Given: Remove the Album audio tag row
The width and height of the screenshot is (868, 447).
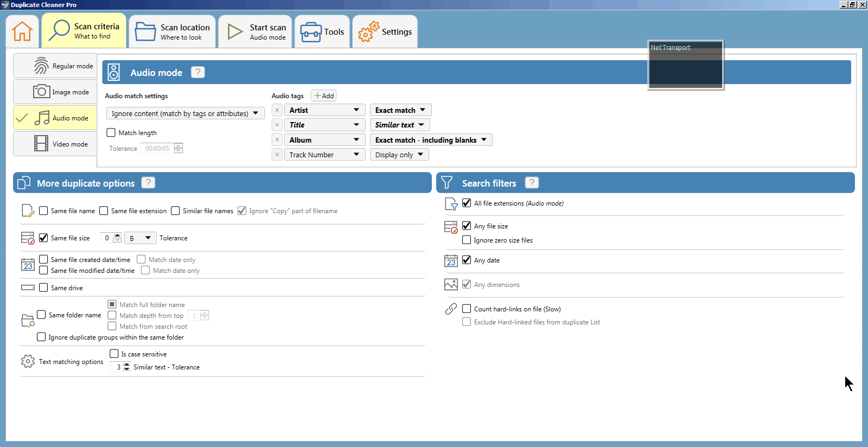Looking at the screenshot, I should click(x=277, y=140).
